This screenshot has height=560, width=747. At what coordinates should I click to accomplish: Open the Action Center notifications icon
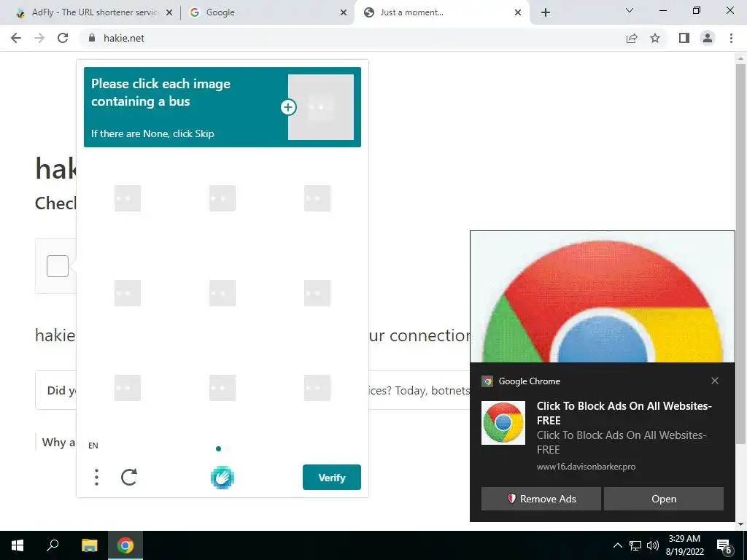point(724,546)
